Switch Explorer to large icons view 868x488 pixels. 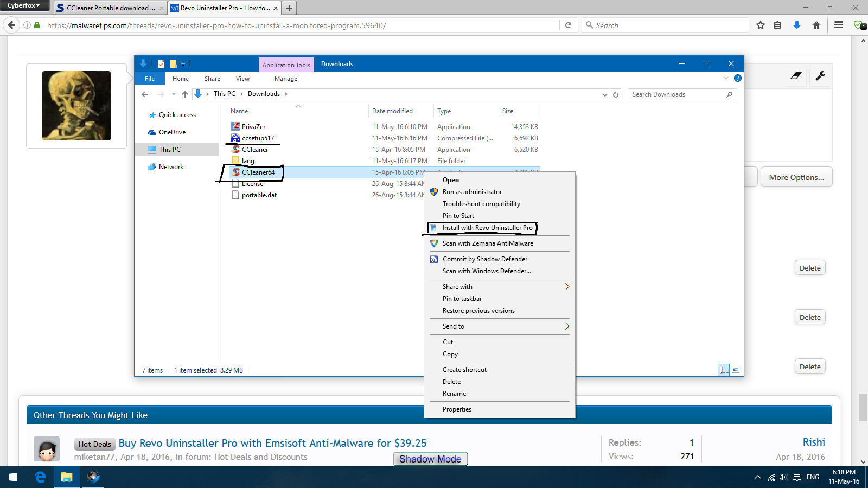(736, 370)
